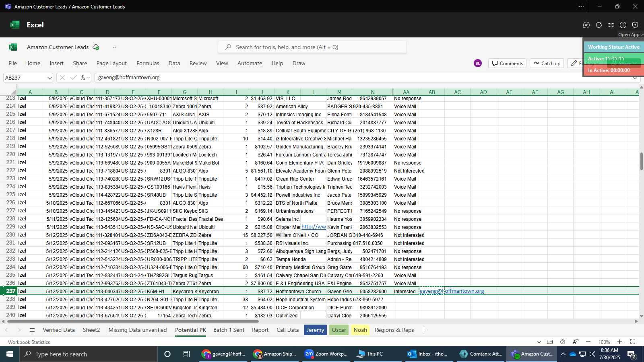The width and height of the screenshot is (644, 362).
Task: Click Workbook Statistics in the status bar
Action: (29, 342)
